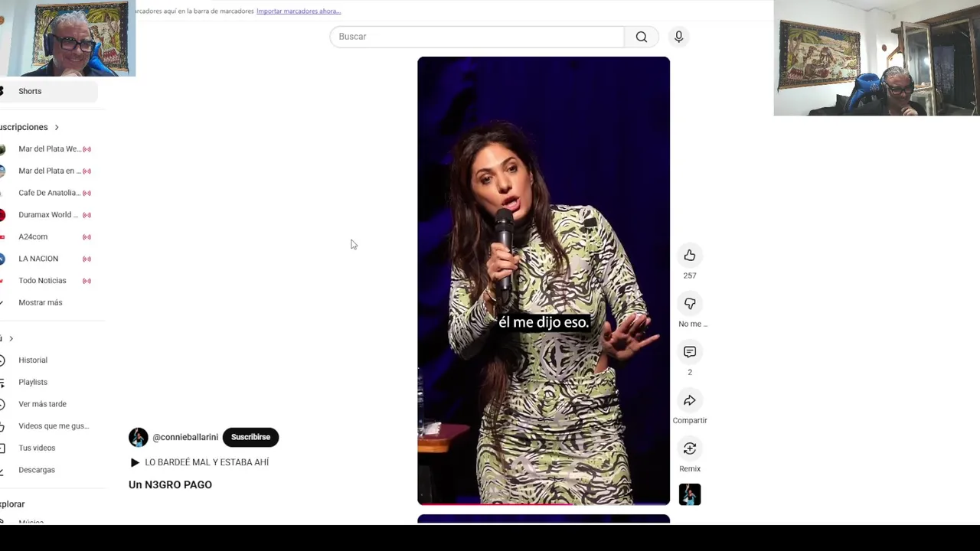The height and width of the screenshot is (551, 980).
Task: Click the Suscribirse button
Action: 250,437
